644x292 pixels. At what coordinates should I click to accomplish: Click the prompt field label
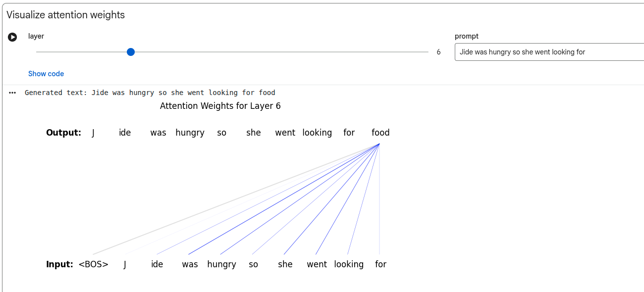[466, 36]
